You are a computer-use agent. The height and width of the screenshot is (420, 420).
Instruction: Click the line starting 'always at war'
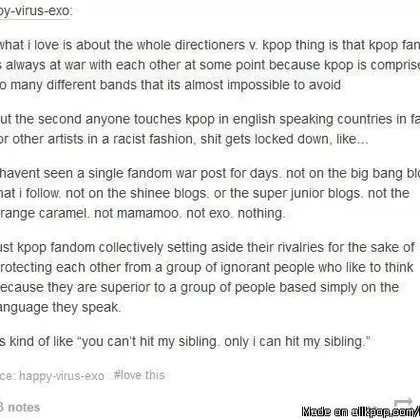pyautogui.click(x=210, y=65)
